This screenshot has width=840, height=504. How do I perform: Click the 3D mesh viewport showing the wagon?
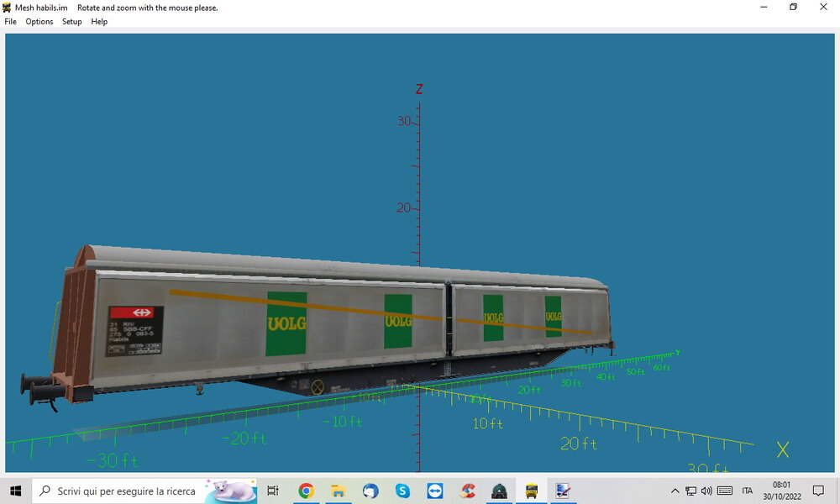419,253
